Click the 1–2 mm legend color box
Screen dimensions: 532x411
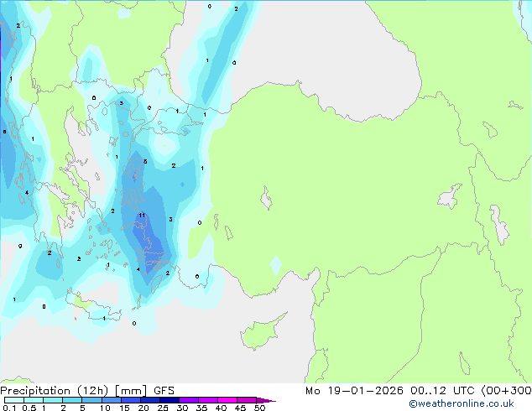53,400
